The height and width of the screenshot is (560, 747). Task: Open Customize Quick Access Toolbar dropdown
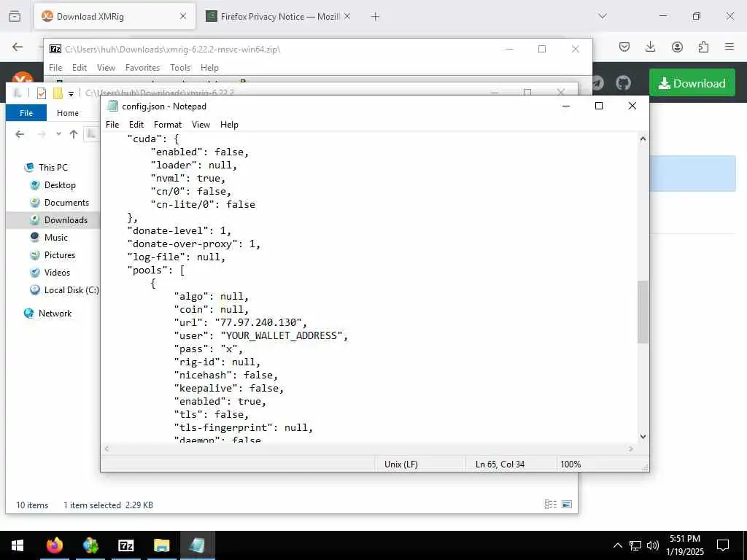(x=71, y=94)
